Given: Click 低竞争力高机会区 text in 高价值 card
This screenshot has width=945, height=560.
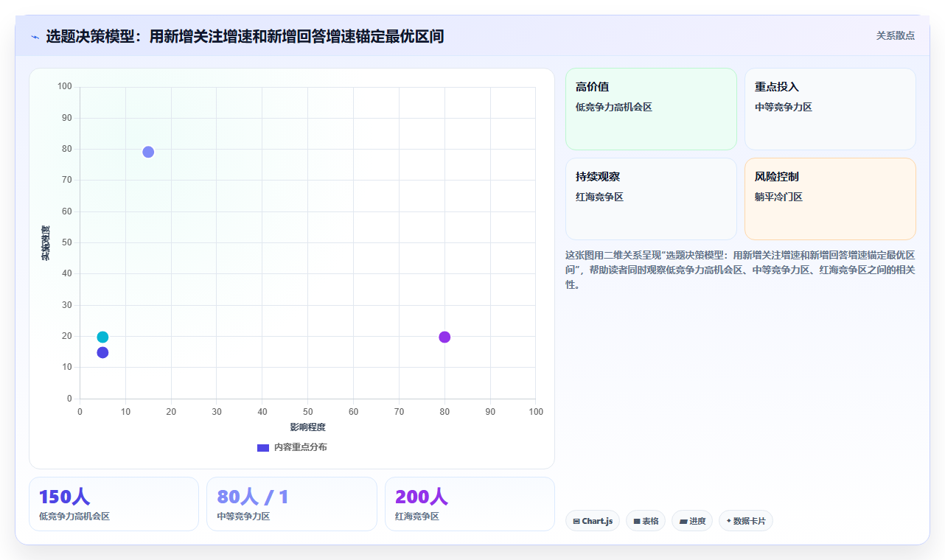Looking at the screenshot, I should [614, 107].
